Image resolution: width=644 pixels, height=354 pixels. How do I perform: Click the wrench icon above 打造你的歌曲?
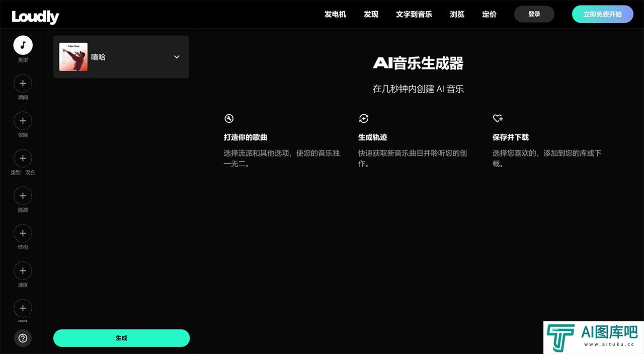[229, 118]
